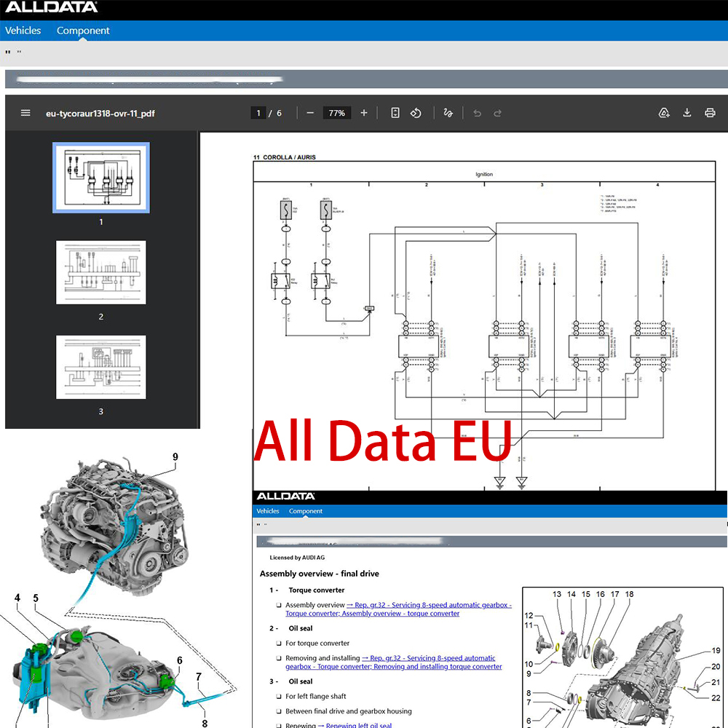Click file name eu-tycoraur1318-ovr-11_pdf
Screen dimensions: 728x728
100,114
